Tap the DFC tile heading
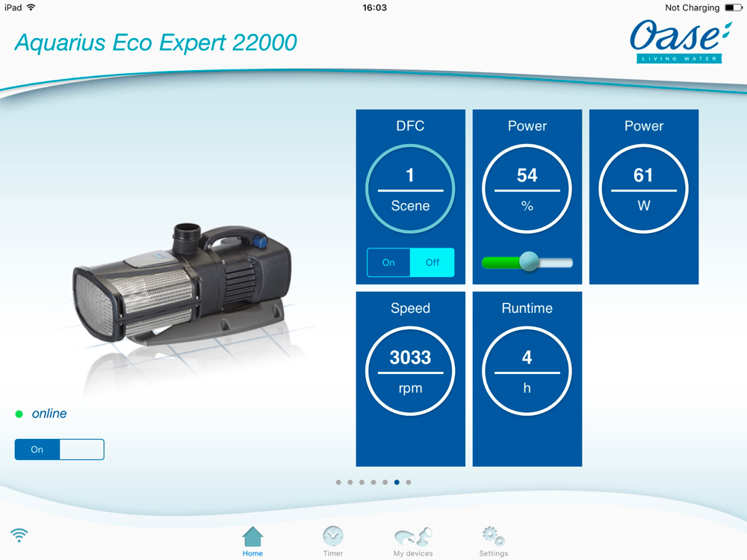 coord(410,125)
